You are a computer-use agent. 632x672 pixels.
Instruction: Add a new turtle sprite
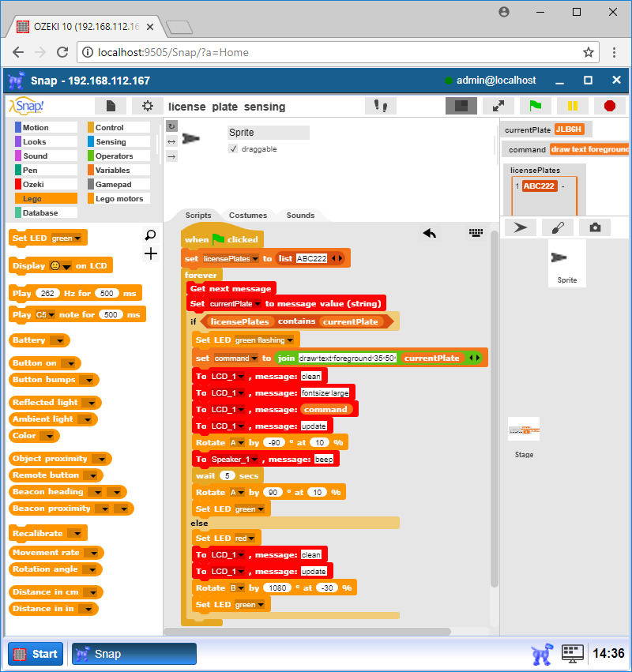pos(520,227)
